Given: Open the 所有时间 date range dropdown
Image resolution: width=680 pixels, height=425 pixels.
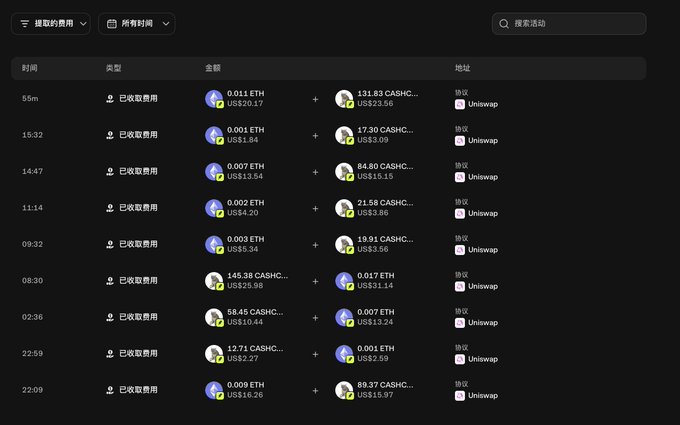Looking at the screenshot, I should 137,23.
